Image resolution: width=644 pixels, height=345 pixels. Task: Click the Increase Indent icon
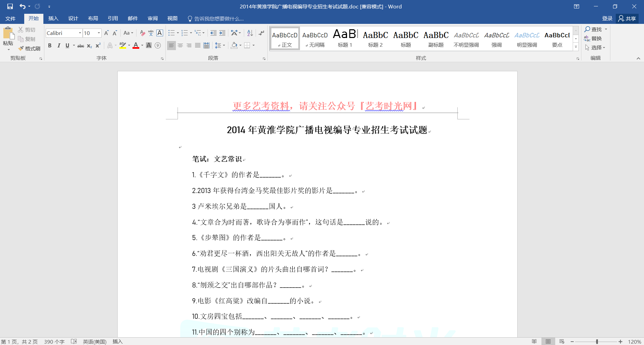(222, 33)
